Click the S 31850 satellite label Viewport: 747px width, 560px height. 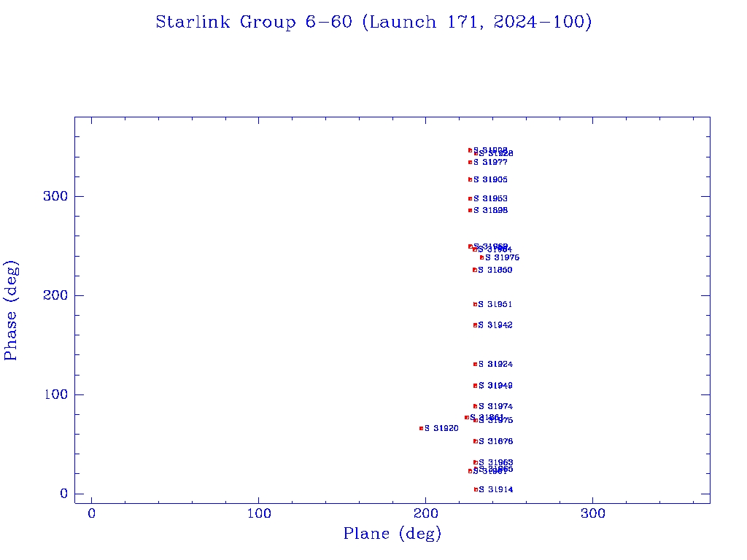(495, 270)
